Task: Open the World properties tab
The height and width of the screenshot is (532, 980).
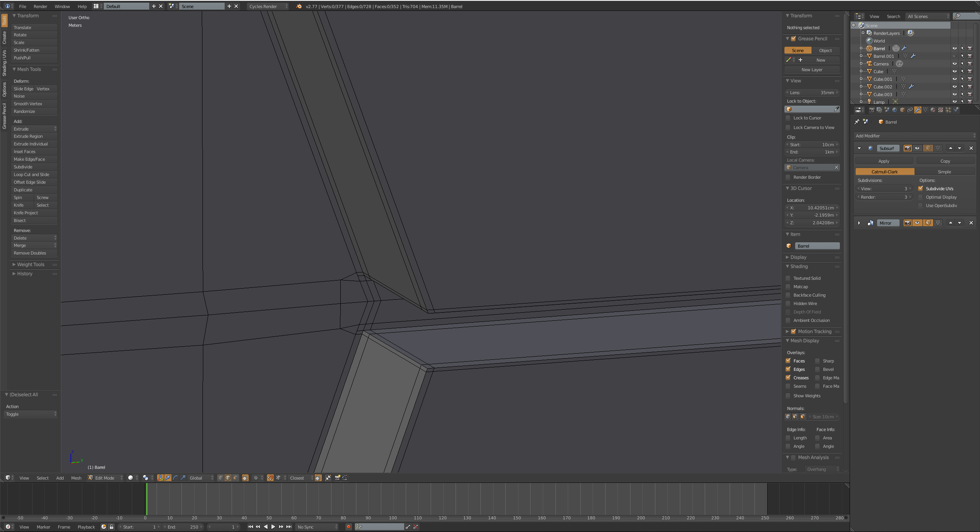Action: pyautogui.click(x=895, y=110)
